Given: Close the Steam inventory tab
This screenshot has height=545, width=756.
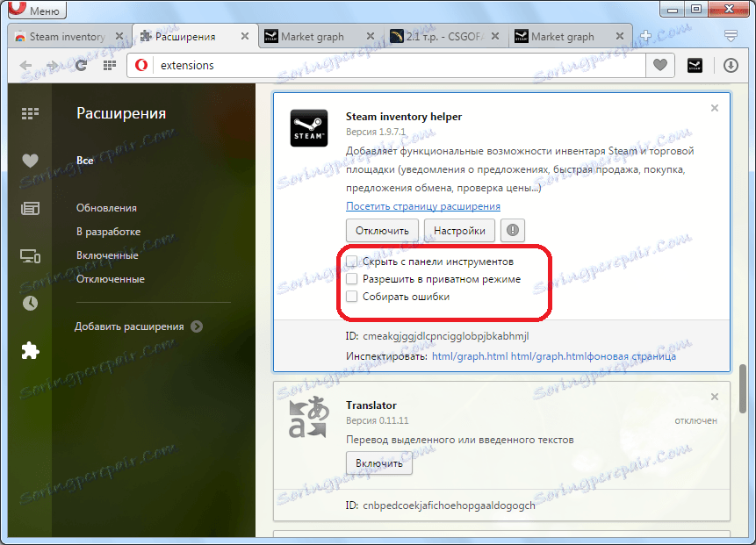Looking at the screenshot, I should coord(119,37).
